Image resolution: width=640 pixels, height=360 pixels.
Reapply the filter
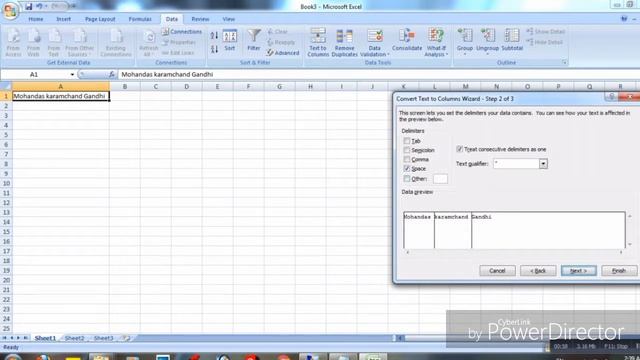tap(281, 42)
